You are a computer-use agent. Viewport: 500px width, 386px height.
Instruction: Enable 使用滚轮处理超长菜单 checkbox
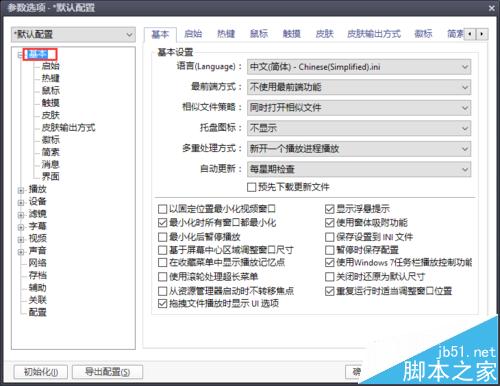pos(162,277)
